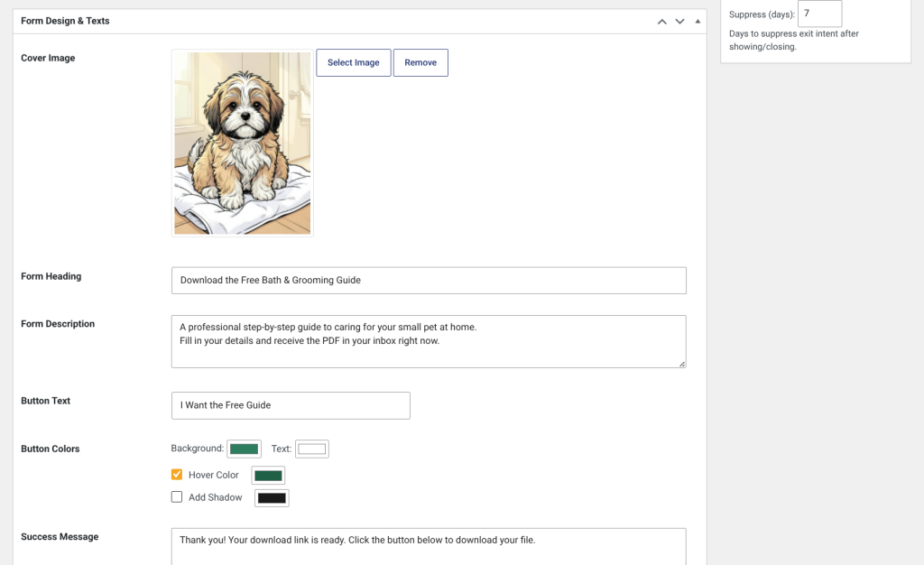Image resolution: width=924 pixels, height=565 pixels.
Task: Select 'Days to suppress exit intent' help text
Action: pyautogui.click(x=794, y=40)
